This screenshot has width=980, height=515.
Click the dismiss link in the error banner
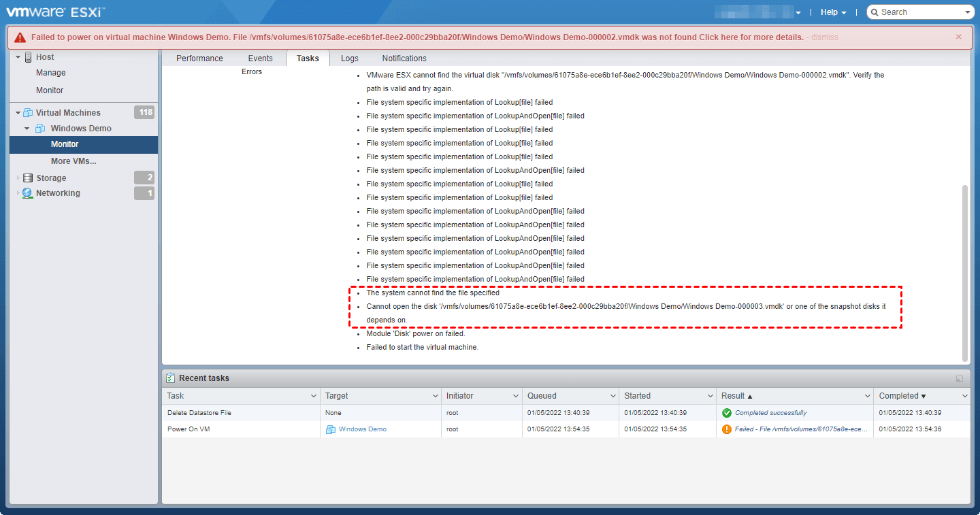pyautogui.click(x=825, y=37)
